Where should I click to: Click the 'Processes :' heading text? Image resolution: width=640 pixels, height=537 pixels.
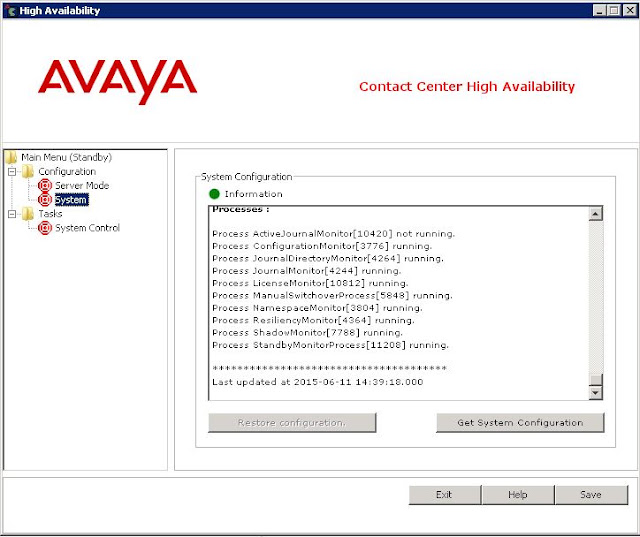[241, 210]
